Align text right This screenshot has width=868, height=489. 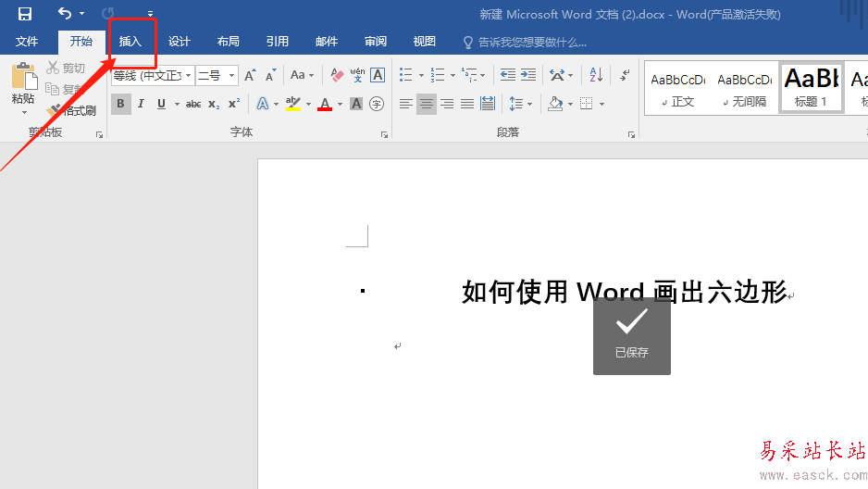tap(447, 104)
